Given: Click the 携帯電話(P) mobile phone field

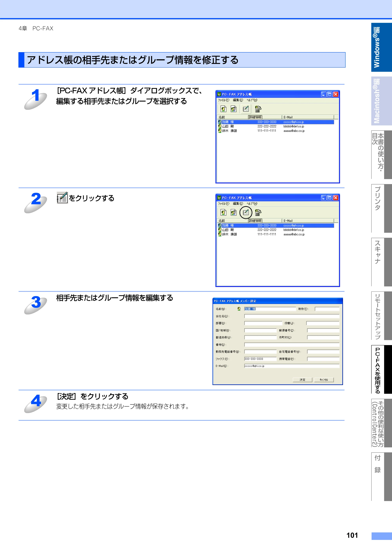Looking at the screenshot, I should pyautogui.click(x=323, y=359).
